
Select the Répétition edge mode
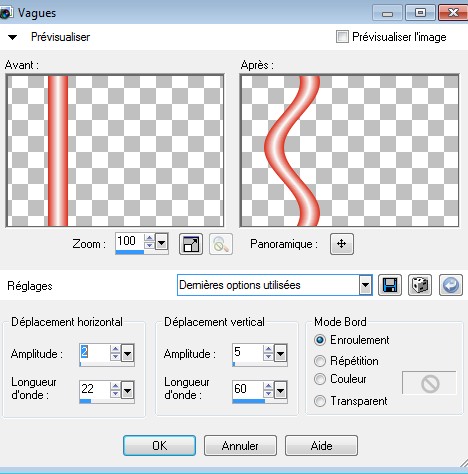(320, 361)
